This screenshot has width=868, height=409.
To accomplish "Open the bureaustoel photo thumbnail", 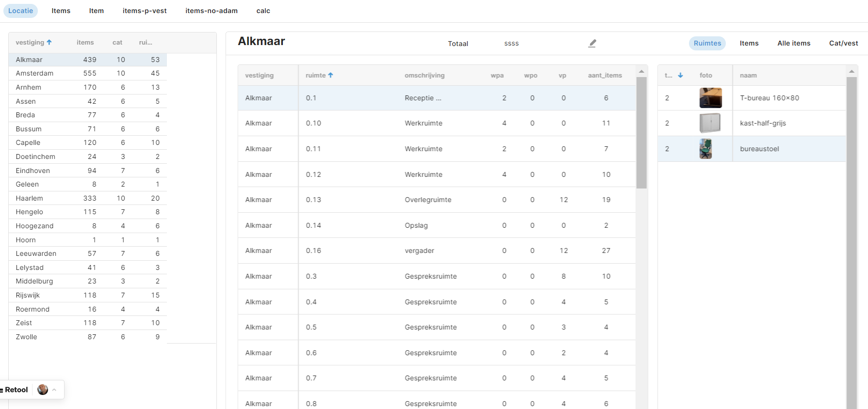I will [706, 149].
